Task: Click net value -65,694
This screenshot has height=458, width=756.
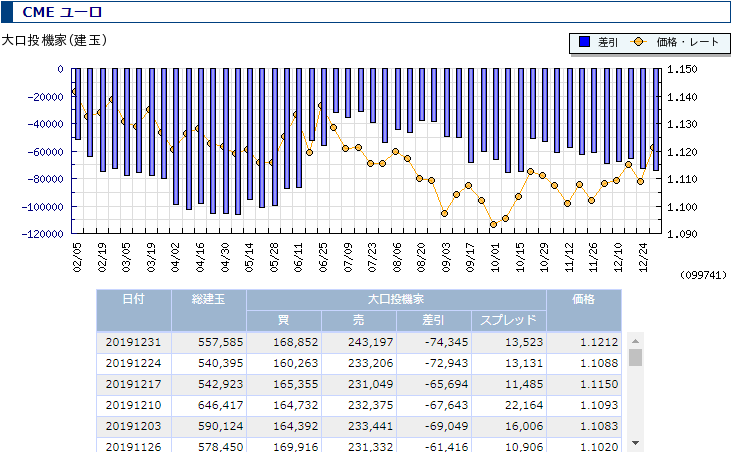Action: pyautogui.click(x=446, y=385)
